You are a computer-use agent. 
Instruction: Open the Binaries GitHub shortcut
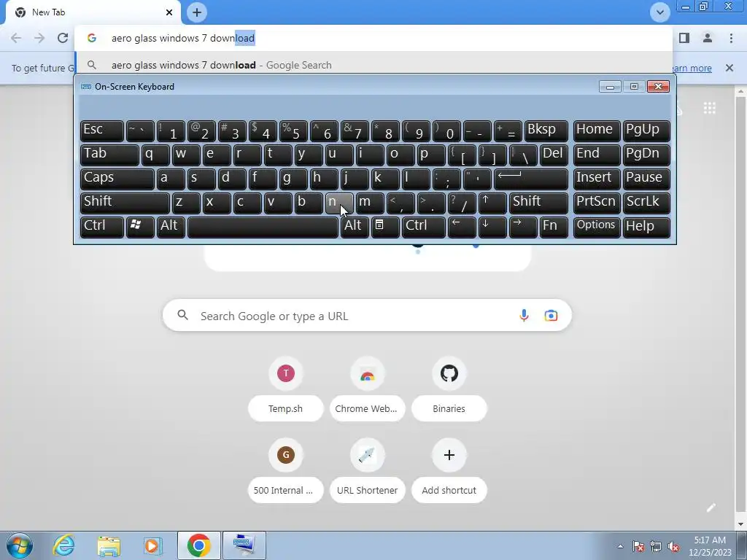449,389
